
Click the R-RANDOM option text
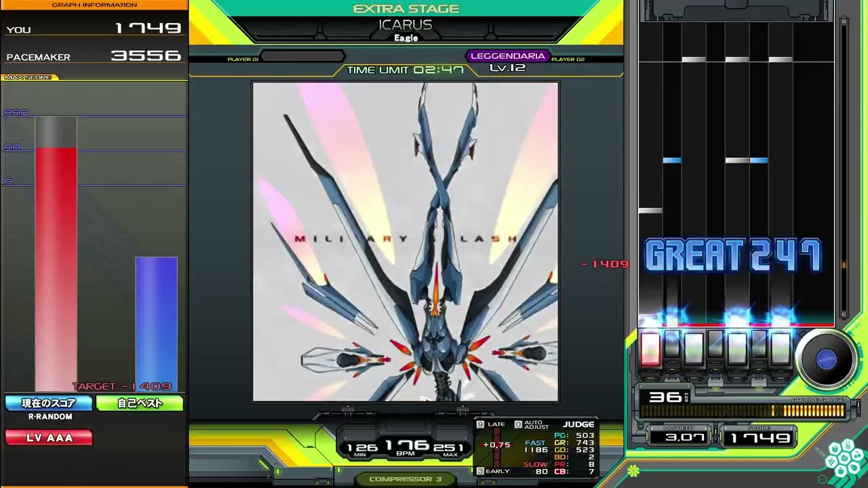coord(50,417)
